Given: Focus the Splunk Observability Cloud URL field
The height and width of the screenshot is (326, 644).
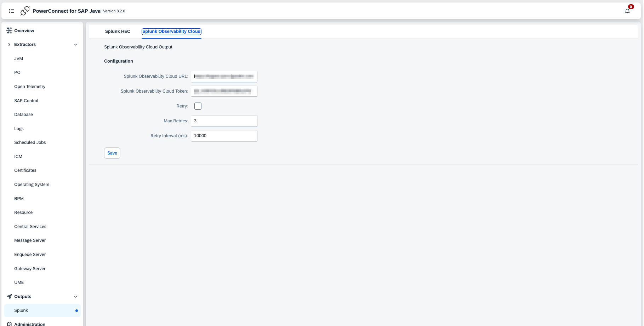Looking at the screenshot, I should pos(224,76).
